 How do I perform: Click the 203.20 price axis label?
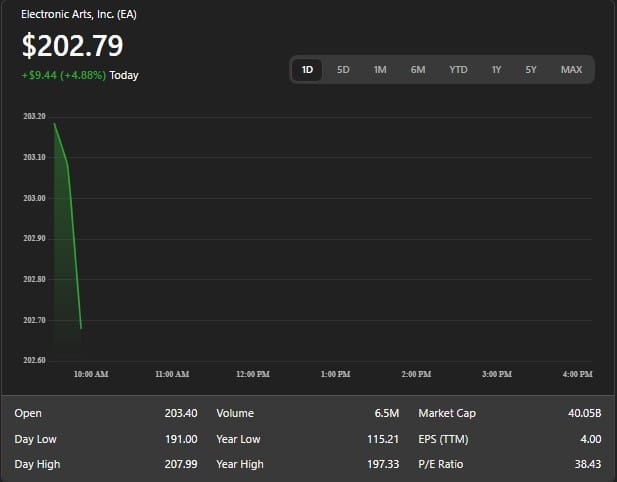coord(34,117)
